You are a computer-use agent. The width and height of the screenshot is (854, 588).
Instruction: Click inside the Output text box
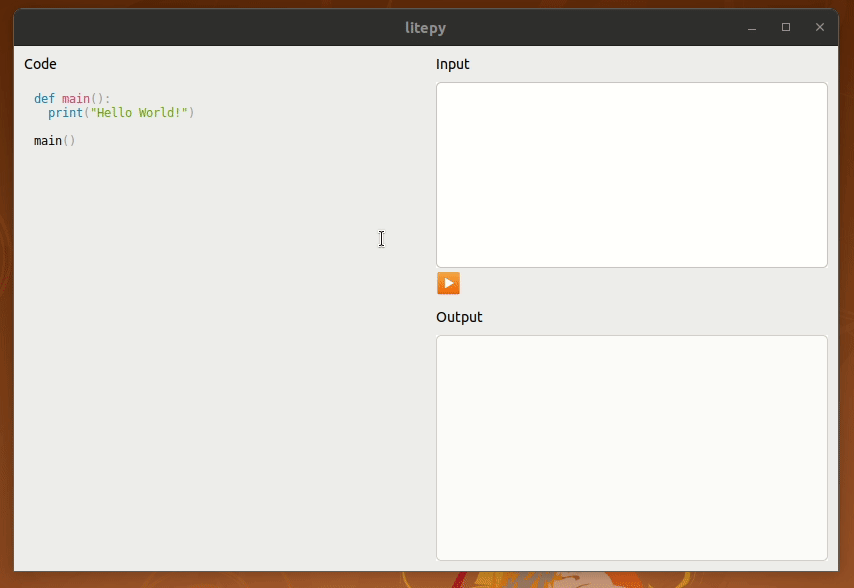point(632,448)
